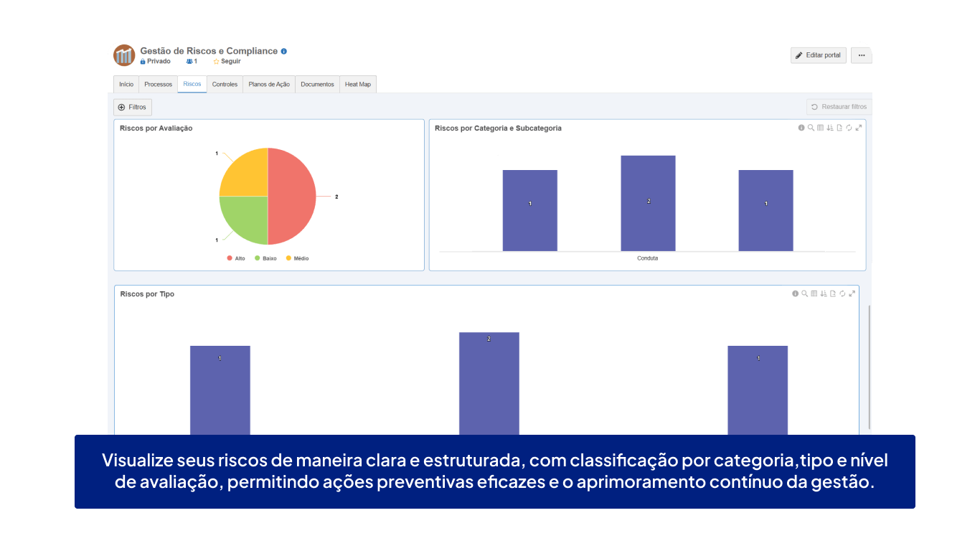This screenshot has height=551, width=980.
Task: Click magnifier icon in Riscos por Categoria chart
Action: pos(811,128)
